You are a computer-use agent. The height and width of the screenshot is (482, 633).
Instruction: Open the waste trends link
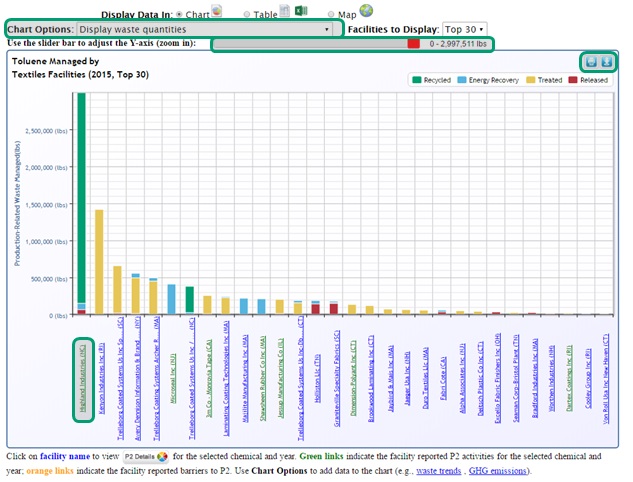439,470
